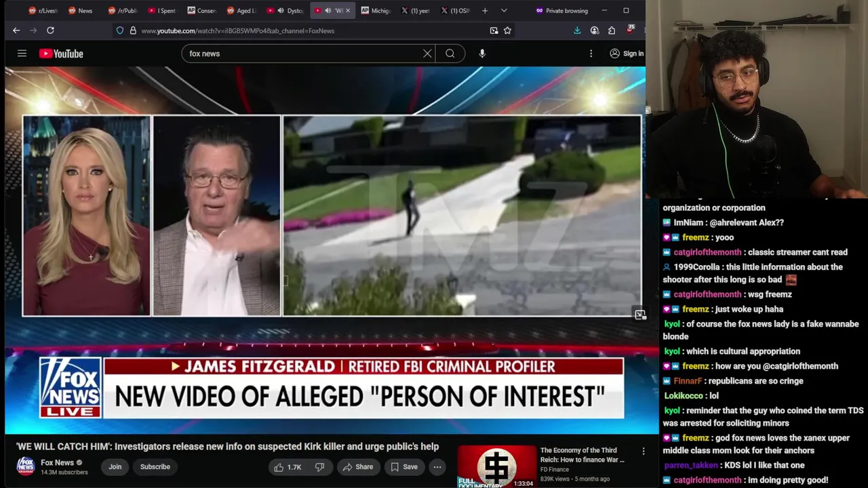This screenshot has height=488, width=868.
Task: Click the Private browsing indicator
Action: click(x=561, y=11)
